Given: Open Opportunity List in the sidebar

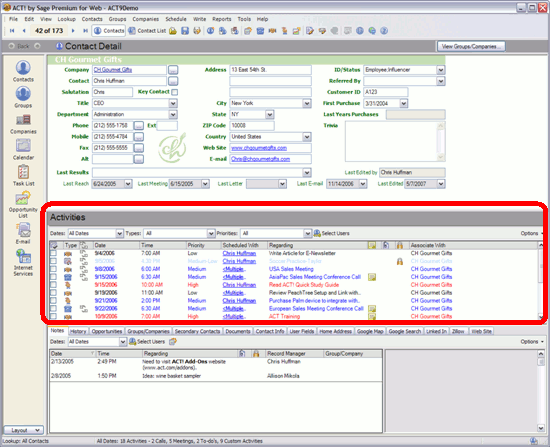Looking at the screenshot, I should coord(23,204).
